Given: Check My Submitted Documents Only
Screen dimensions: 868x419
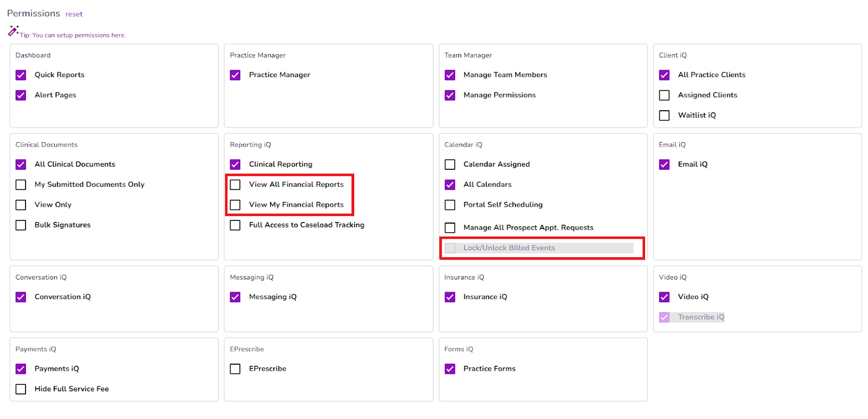Looking at the screenshot, I should (x=21, y=185).
